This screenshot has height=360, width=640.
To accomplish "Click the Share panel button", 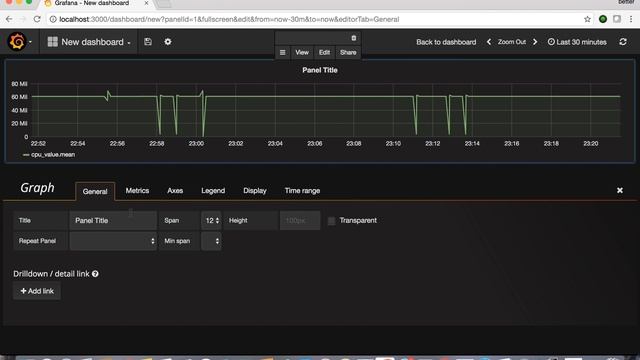I will [x=348, y=52].
